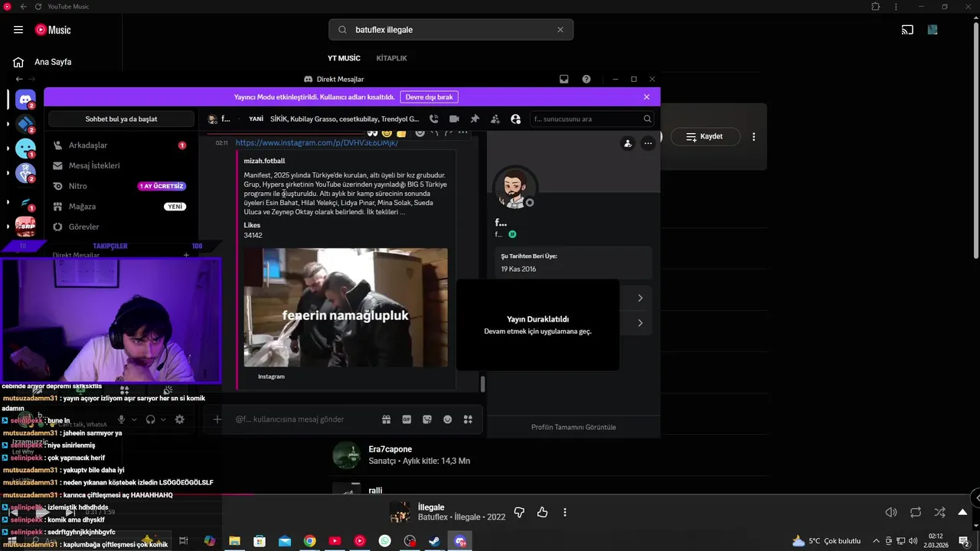Open the instagram.com post link
The height and width of the screenshot is (551, 980).
[x=316, y=143]
